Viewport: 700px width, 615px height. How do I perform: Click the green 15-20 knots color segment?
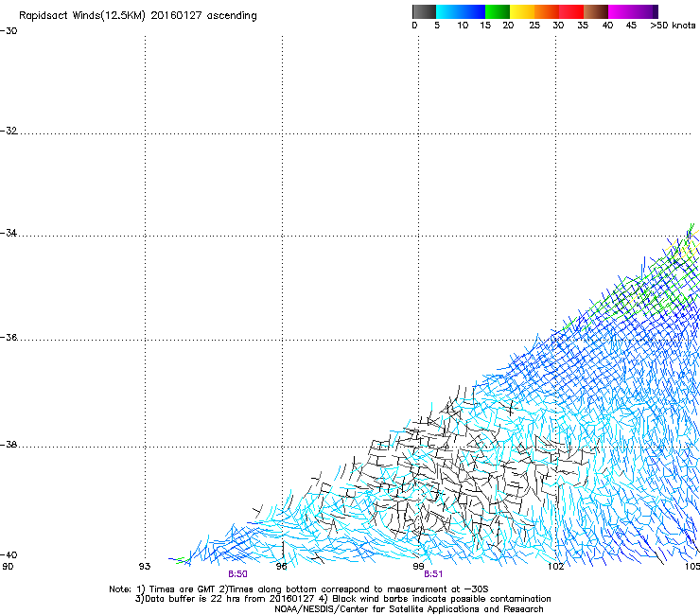[498, 11]
